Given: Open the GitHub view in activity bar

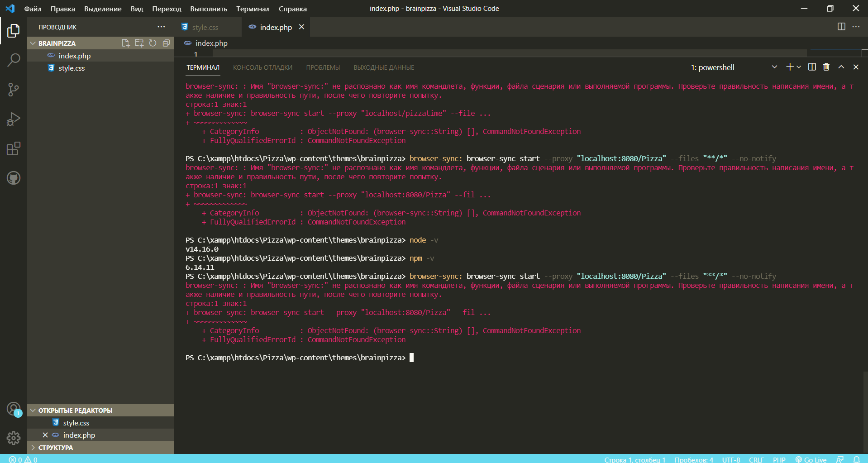Looking at the screenshot, I should (x=14, y=178).
